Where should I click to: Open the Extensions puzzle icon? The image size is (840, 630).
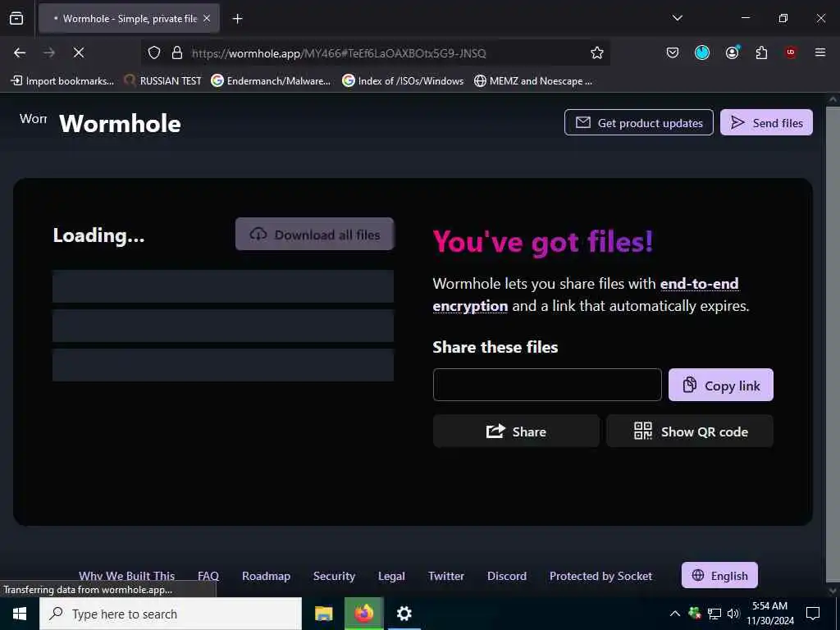(x=761, y=52)
